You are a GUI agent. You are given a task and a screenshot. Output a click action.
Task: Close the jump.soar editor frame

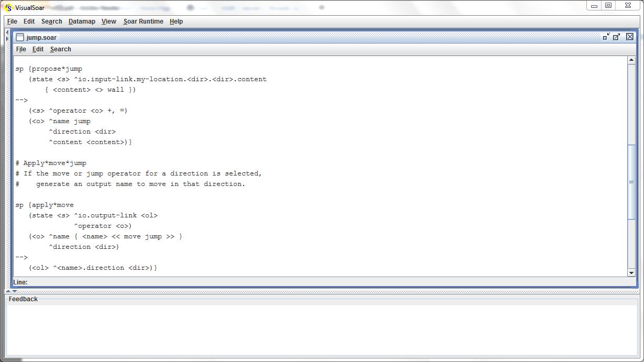pos(630,37)
